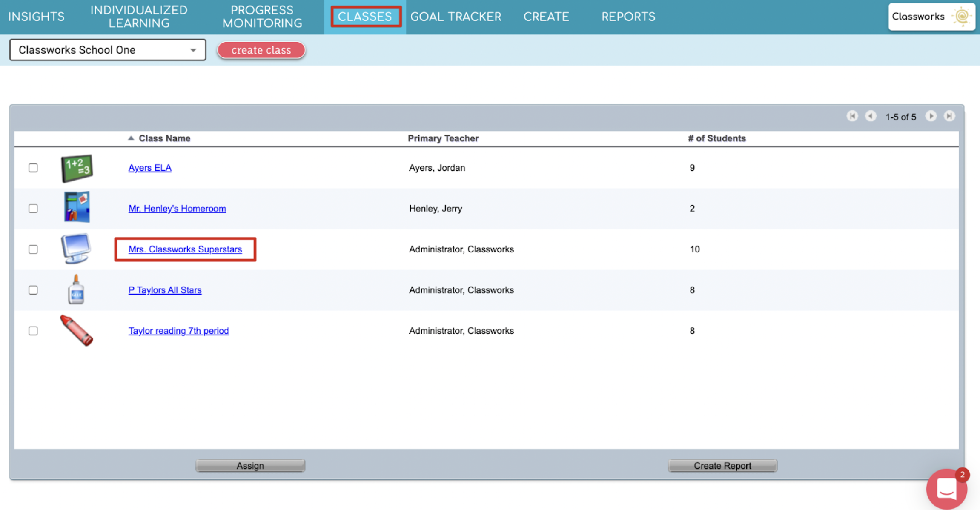
Task: Click the Create Report button
Action: coord(722,466)
